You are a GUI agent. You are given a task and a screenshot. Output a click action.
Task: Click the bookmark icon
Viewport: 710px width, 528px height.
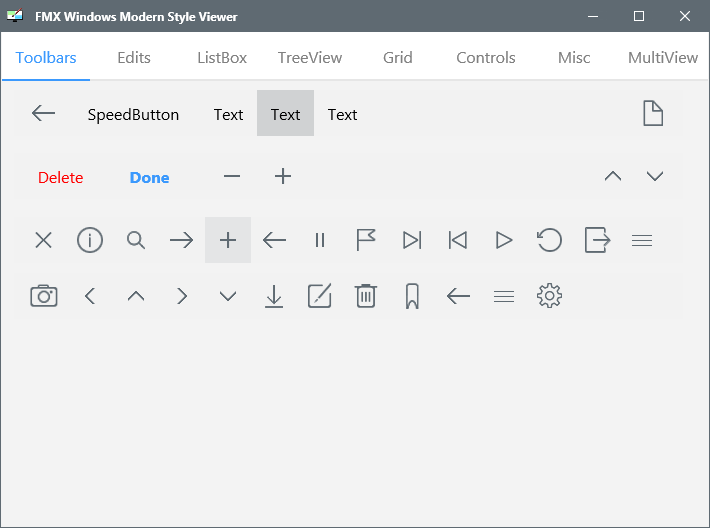tap(412, 297)
